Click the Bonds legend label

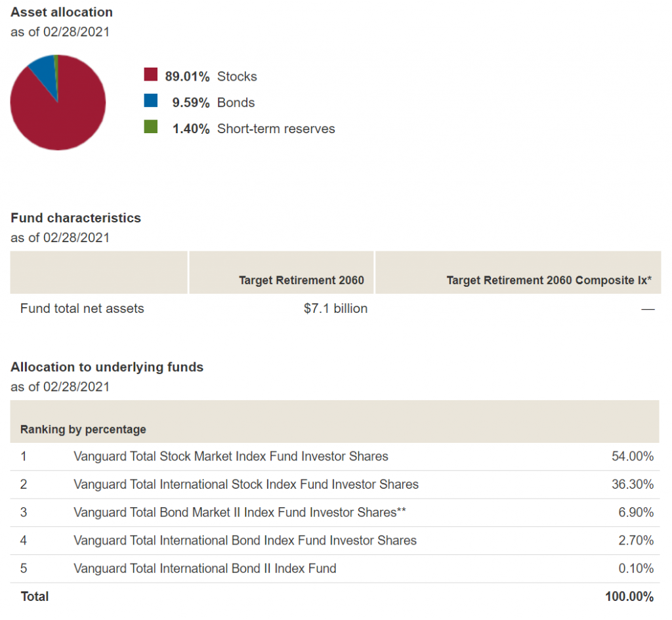[236, 102]
